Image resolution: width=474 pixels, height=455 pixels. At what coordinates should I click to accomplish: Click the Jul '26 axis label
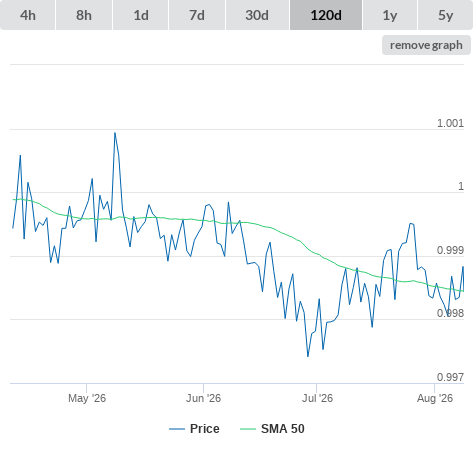pos(317,398)
